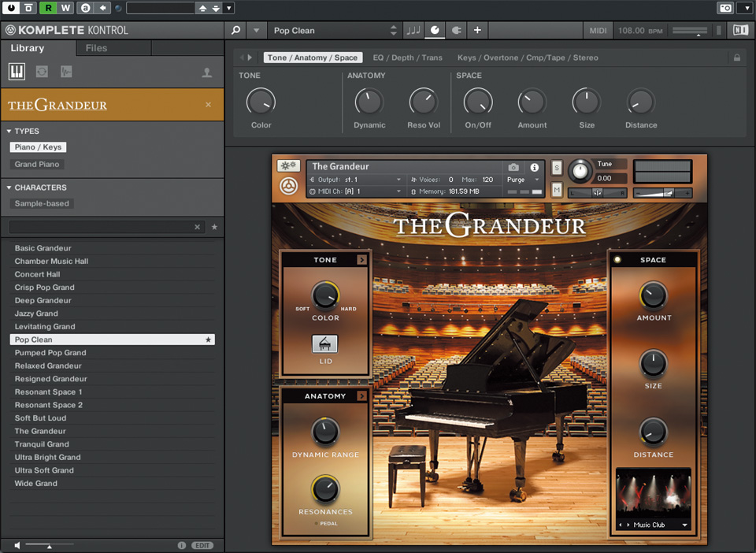This screenshot has width=756, height=553.
Task: Click the Tune knob
Action: tap(580, 171)
